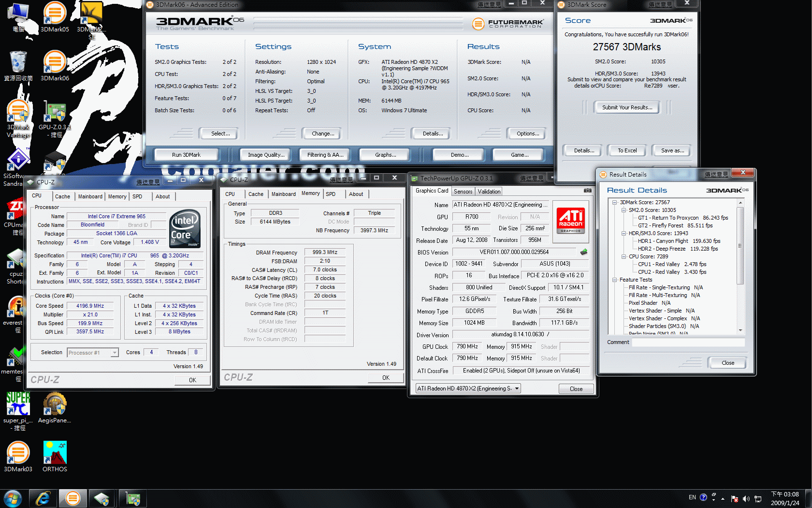Open the Sensors tab in GPU-Z
The image size is (812, 508).
click(x=463, y=192)
